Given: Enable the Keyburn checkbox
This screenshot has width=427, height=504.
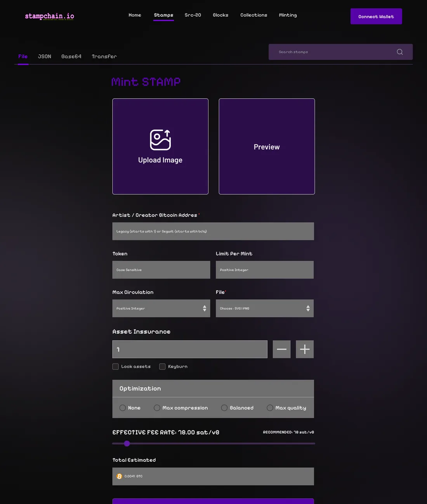Looking at the screenshot, I should pos(162,367).
